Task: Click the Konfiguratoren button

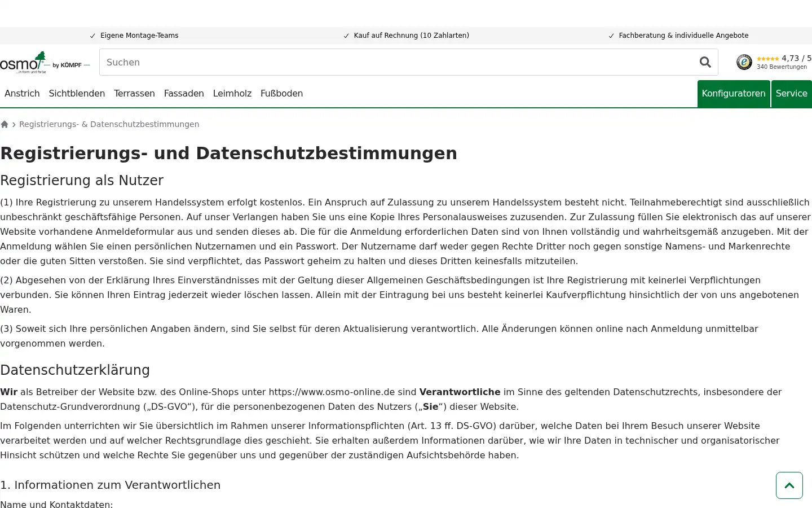Action: [x=734, y=94]
